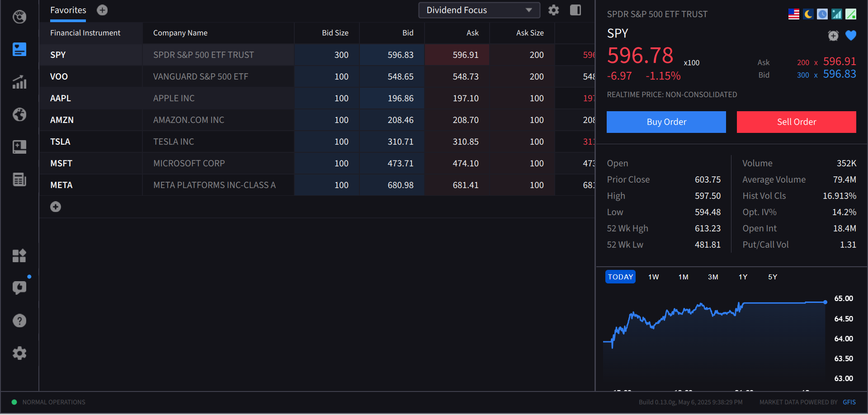Toggle the side panel layout icon
Viewport: 868px width, 415px height.
[576, 10]
